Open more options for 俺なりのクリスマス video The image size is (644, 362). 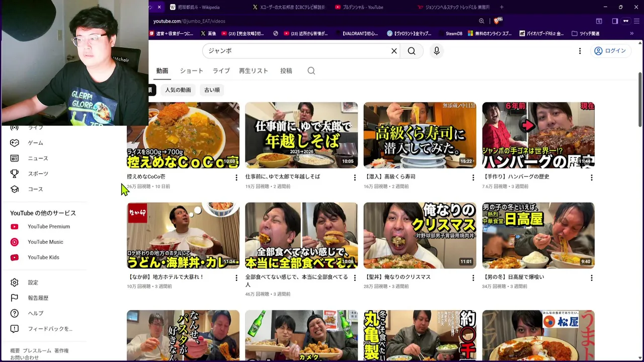click(x=473, y=278)
